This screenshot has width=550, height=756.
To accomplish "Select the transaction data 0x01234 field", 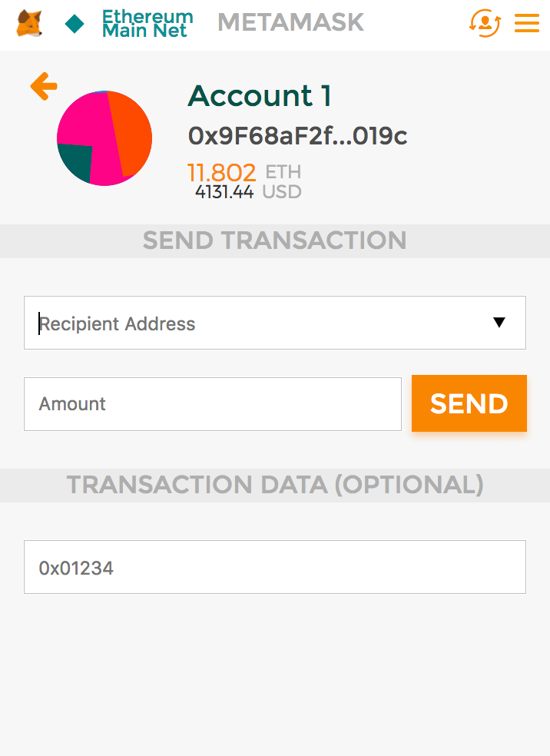I will 274,568.
